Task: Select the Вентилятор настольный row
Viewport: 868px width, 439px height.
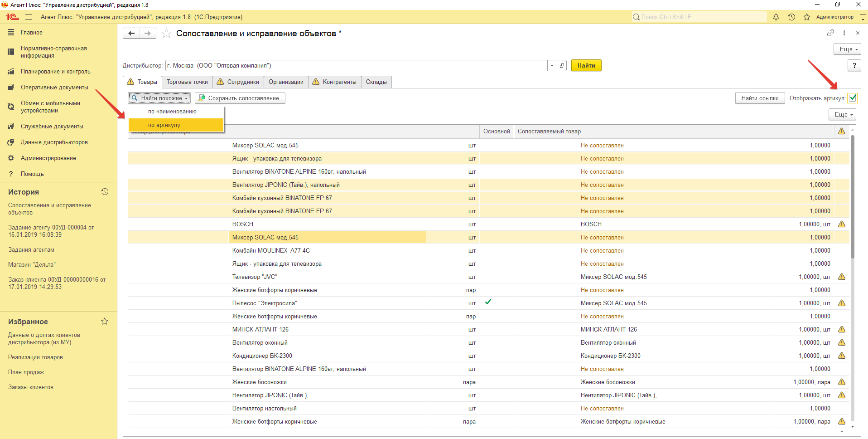Action: tap(488, 408)
